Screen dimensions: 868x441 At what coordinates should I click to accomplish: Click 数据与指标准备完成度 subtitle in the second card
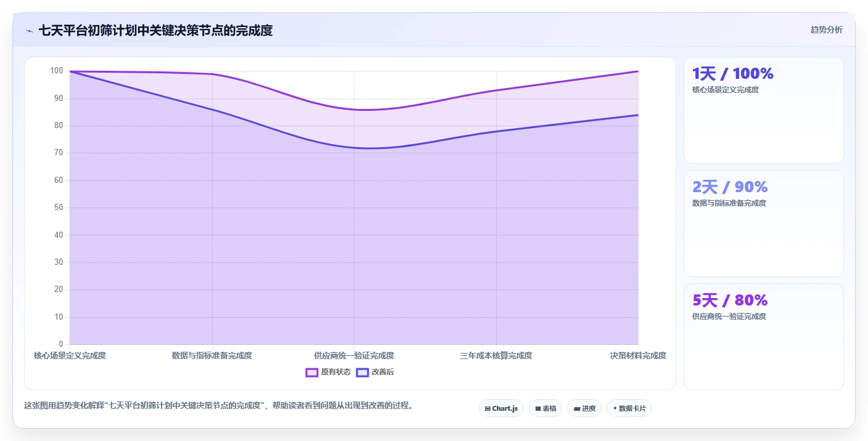729,203
